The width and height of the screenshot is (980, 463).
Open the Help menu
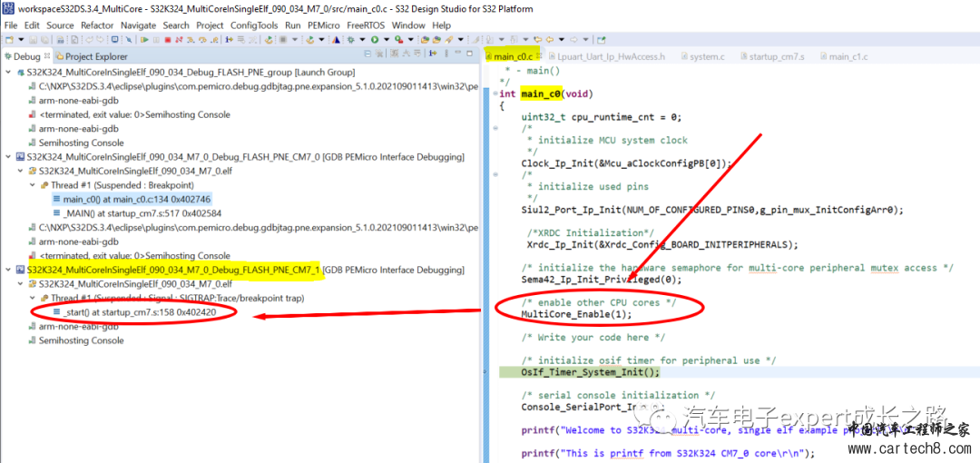pos(441,25)
